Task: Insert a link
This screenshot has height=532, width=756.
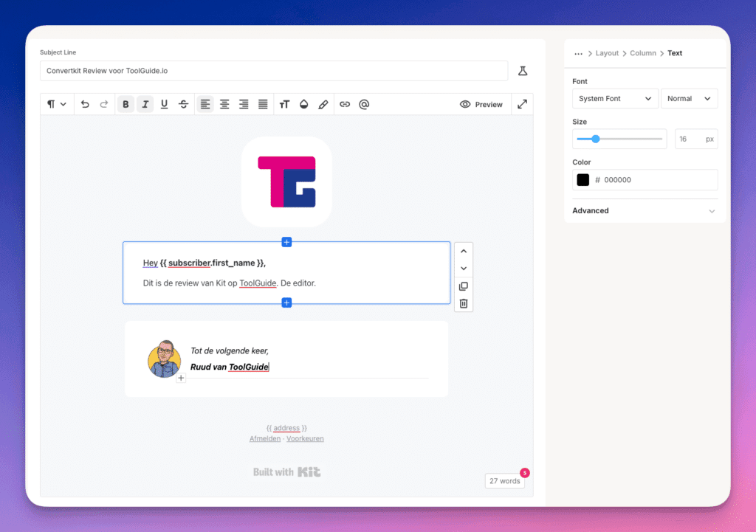Action: pos(345,104)
